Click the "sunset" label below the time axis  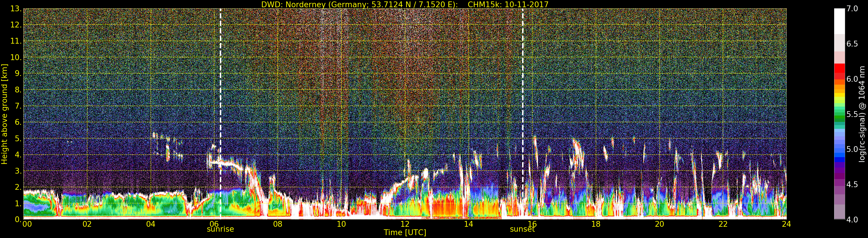click(522, 229)
